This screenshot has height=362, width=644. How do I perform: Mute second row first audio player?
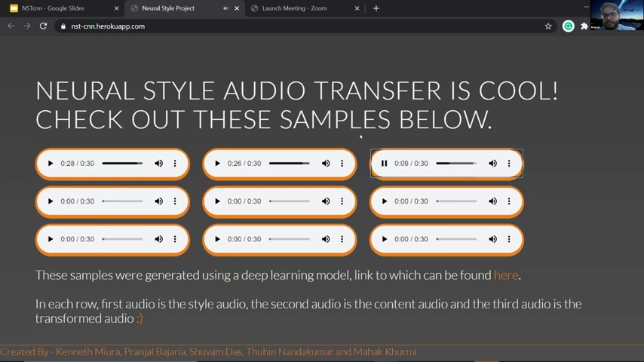coord(158,201)
